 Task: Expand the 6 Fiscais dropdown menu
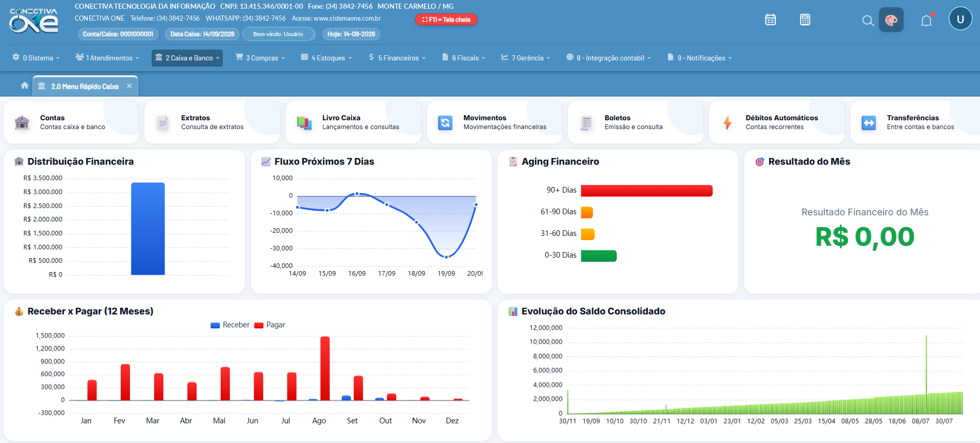click(464, 58)
